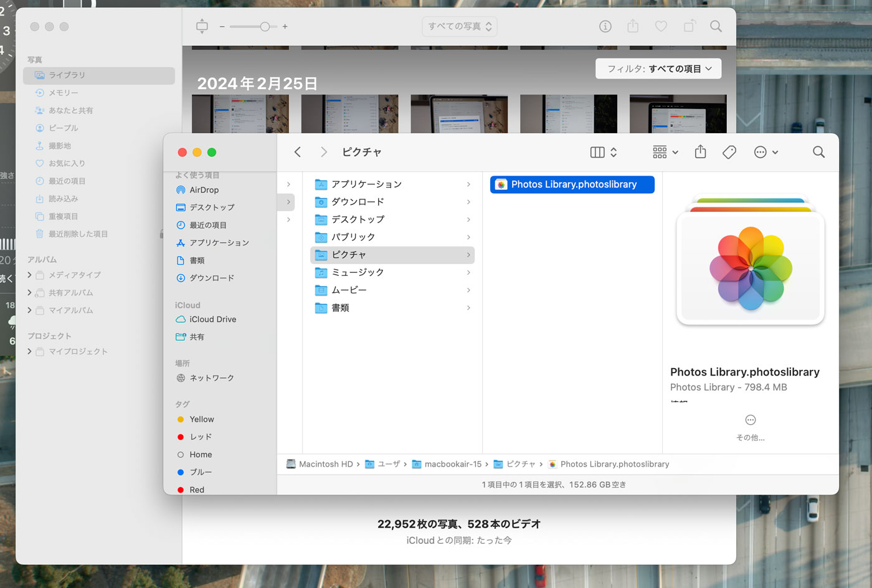Select ライブラリ in Photos sidebar
This screenshot has width=872, height=588.
point(99,75)
